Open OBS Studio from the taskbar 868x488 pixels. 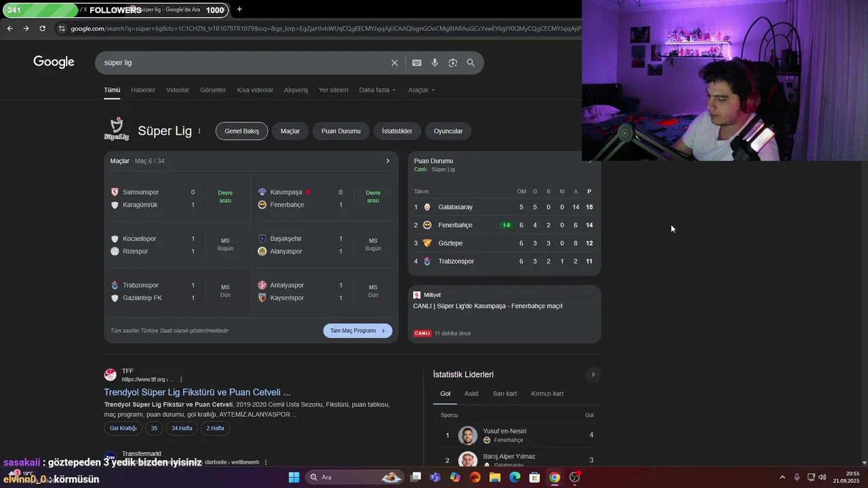coord(574,477)
